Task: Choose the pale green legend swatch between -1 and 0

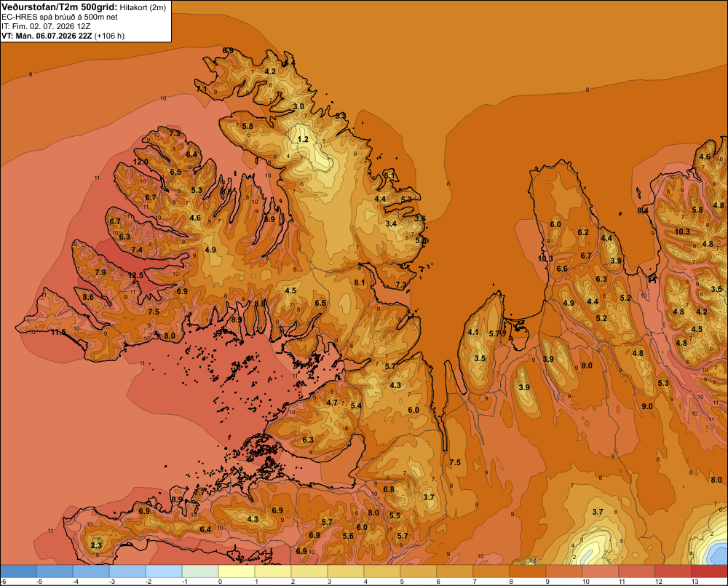Action: (x=200, y=571)
